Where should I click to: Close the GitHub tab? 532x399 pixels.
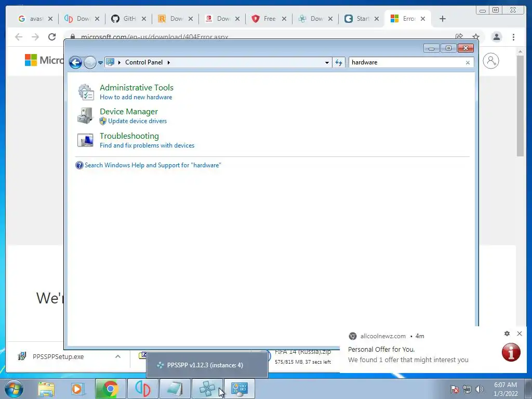(x=144, y=19)
